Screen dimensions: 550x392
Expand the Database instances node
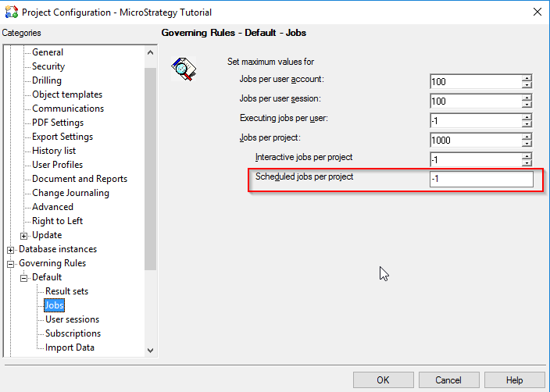(10, 250)
